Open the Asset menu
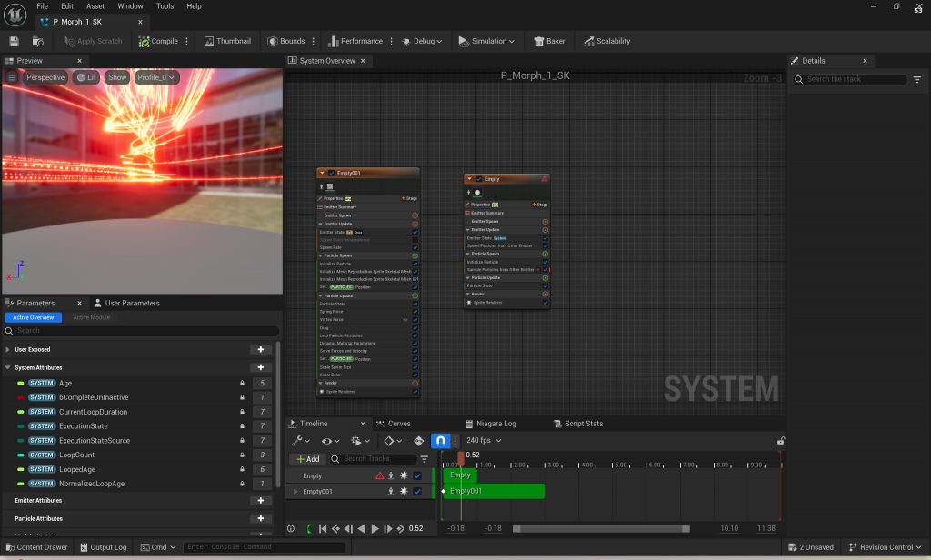 [95, 6]
